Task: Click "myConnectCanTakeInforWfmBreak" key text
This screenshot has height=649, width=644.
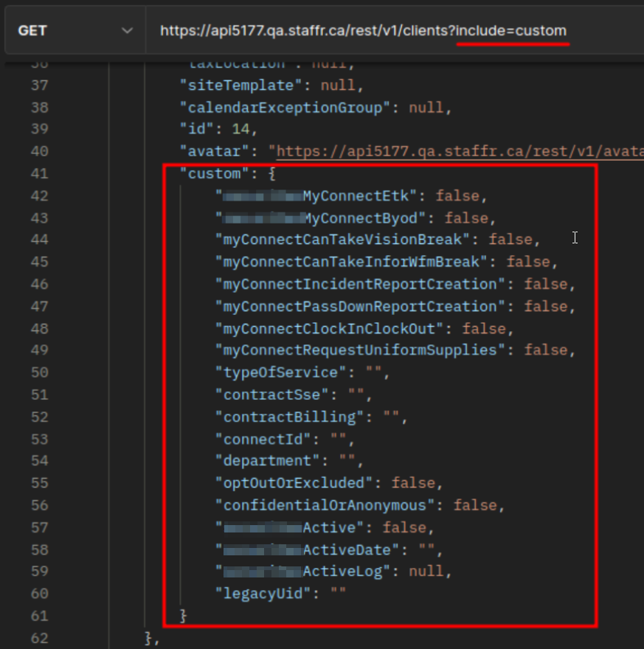Action: click(351, 262)
